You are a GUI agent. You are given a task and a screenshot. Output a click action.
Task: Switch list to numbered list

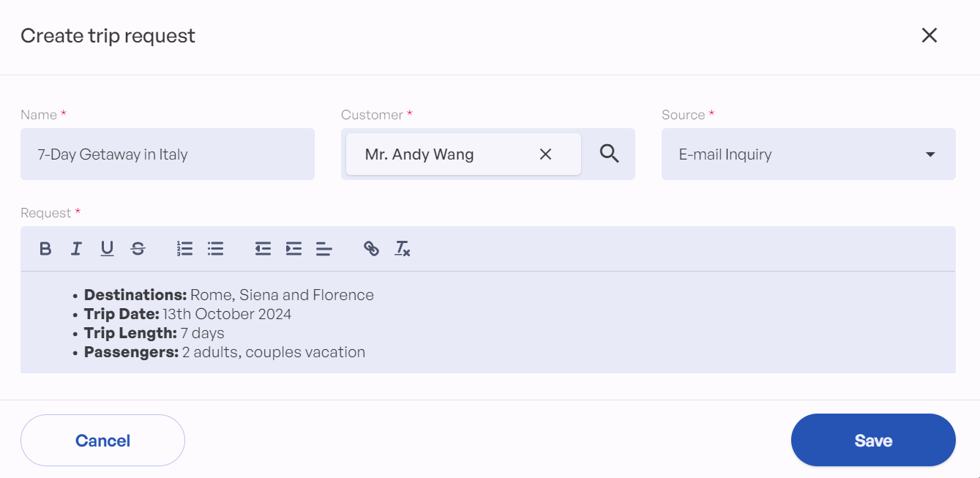tap(184, 249)
